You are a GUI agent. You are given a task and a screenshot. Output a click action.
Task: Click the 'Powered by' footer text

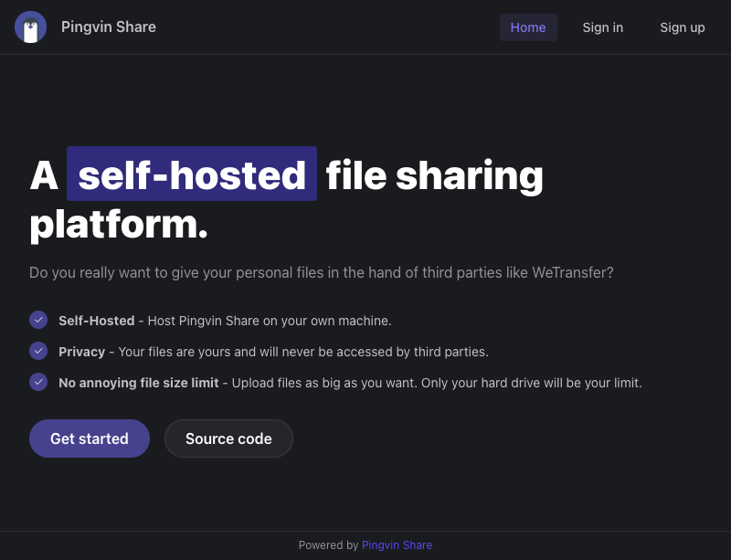point(328,545)
